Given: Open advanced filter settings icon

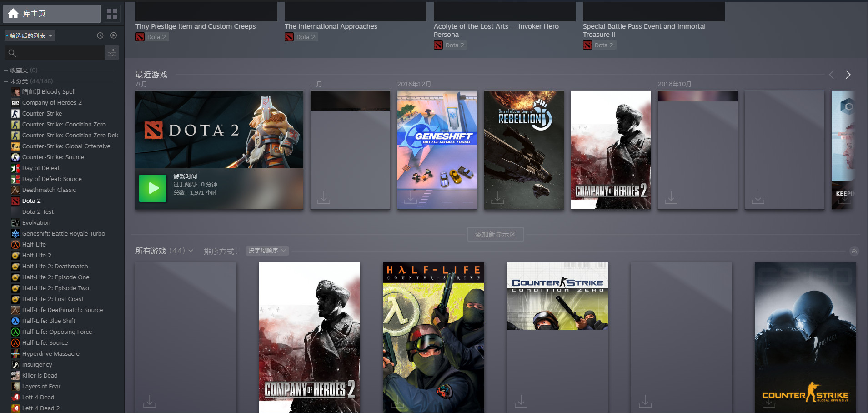Looking at the screenshot, I should (x=112, y=53).
